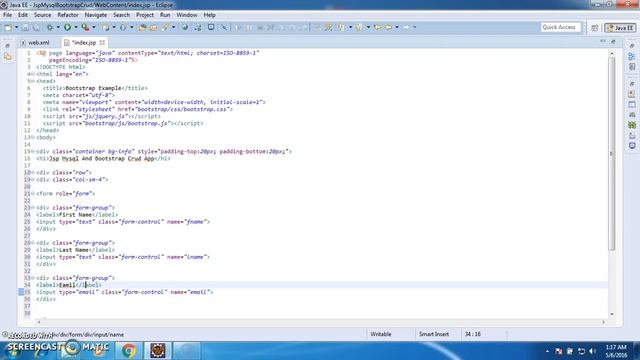Click the Last Edit Location icon

[377, 27]
